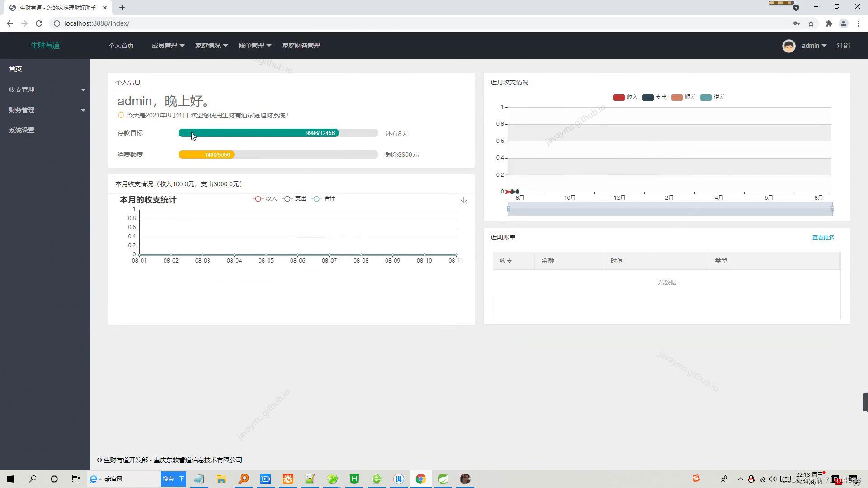Image resolution: width=868 pixels, height=488 pixels.
Task: Open Chrome from the taskbar
Action: [420, 479]
